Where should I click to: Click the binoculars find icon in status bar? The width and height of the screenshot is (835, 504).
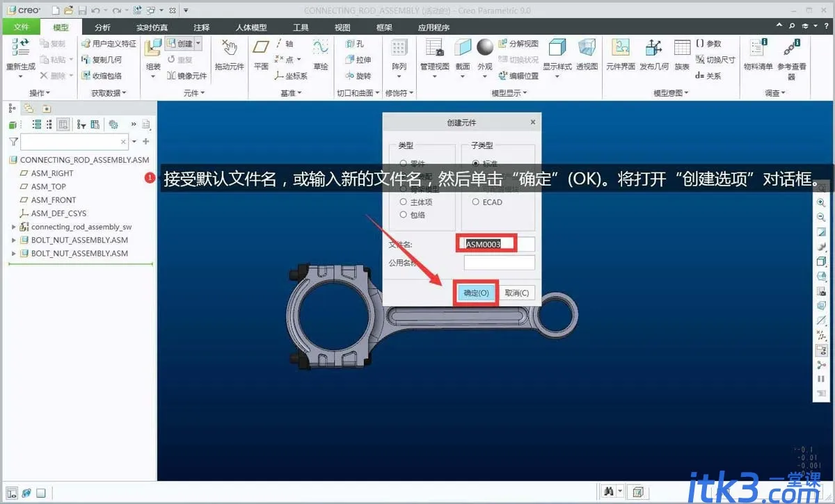pyautogui.click(x=609, y=492)
